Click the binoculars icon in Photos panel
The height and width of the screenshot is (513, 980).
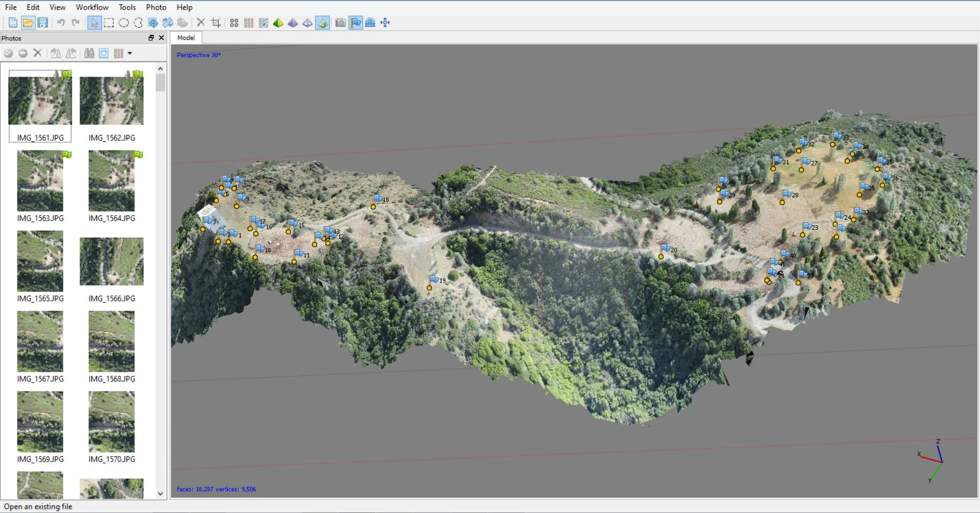click(x=89, y=53)
